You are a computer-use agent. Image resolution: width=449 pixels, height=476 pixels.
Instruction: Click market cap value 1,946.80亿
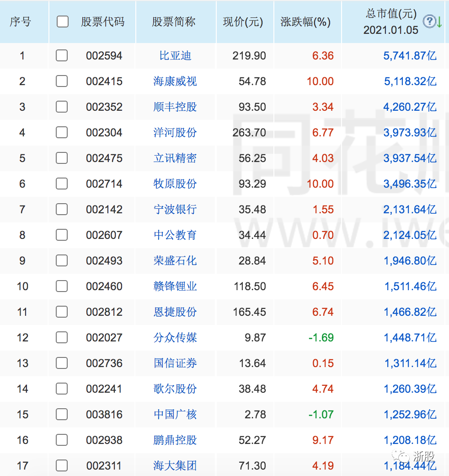pos(410,260)
